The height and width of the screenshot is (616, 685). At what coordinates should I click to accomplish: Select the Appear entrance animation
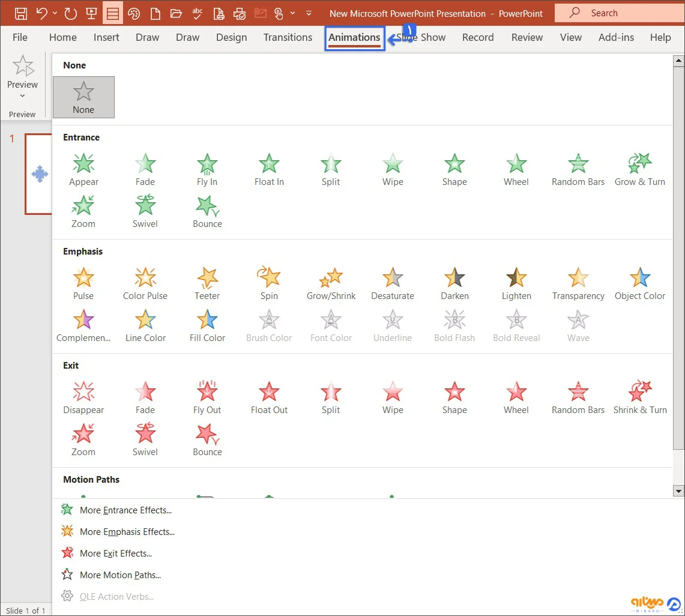(x=83, y=170)
